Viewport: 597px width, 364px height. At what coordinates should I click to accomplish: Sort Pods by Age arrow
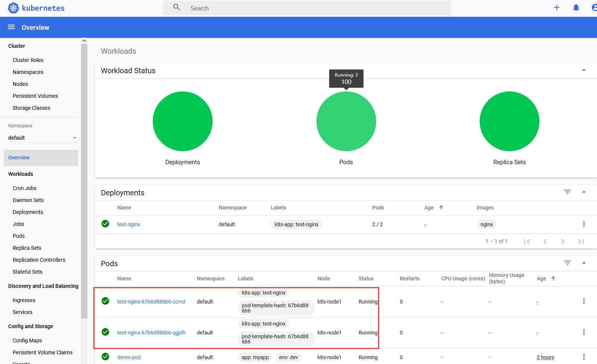pyautogui.click(x=553, y=278)
